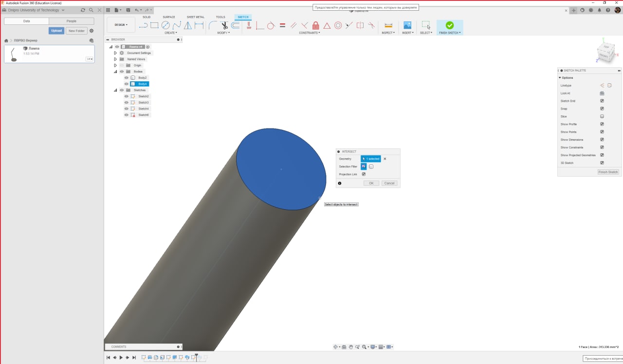Select the Trim scissors tool
The width and height of the screenshot is (623, 364).
pyautogui.click(x=224, y=25)
